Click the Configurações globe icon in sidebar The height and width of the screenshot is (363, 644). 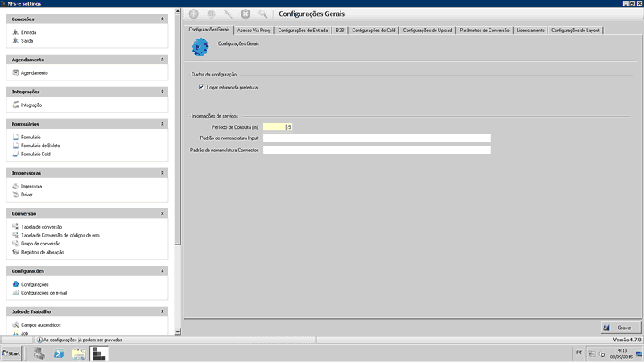(15, 284)
